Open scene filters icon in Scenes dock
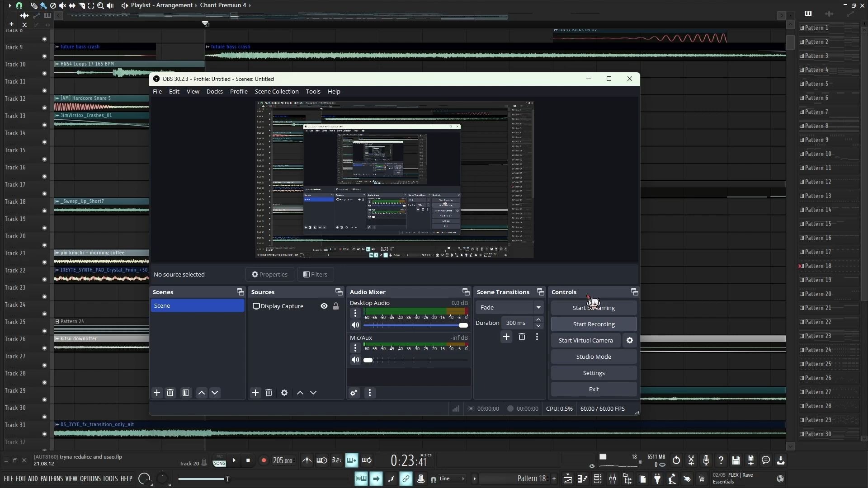 [186, 393]
